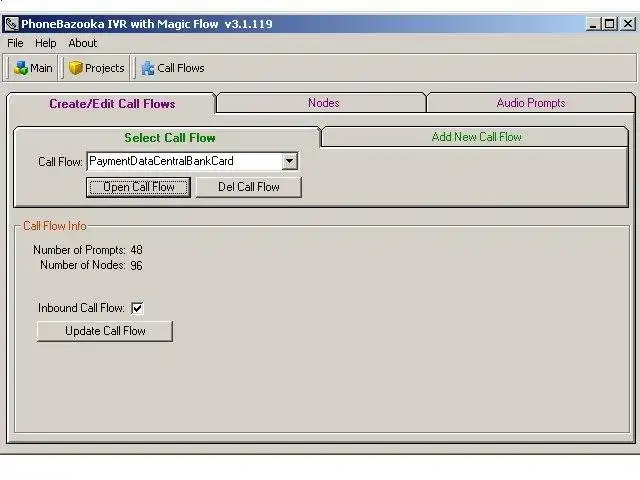Click the Number of Prompts value 48

(136, 250)
